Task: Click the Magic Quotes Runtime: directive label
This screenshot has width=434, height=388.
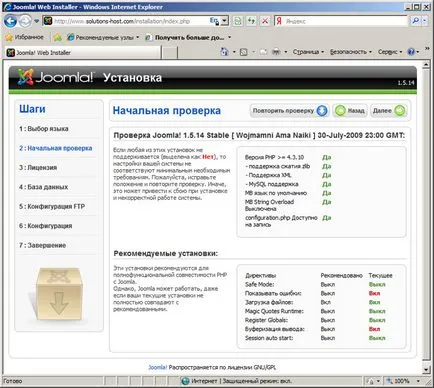Action: coord(274,311)
